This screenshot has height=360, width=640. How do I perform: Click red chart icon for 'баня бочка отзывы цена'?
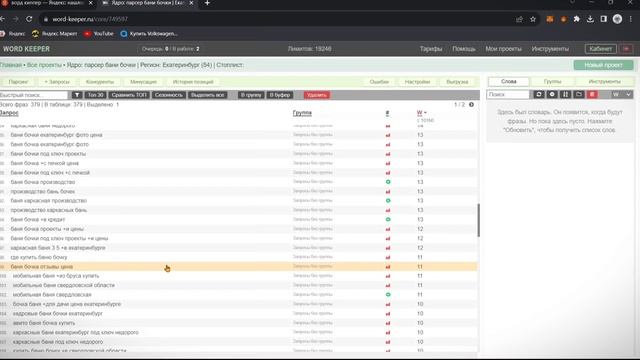(x=388, y=267)
